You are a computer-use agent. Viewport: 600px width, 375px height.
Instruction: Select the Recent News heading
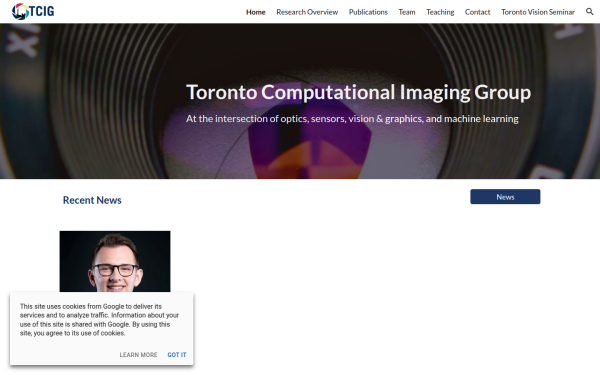tap(92, 200)
